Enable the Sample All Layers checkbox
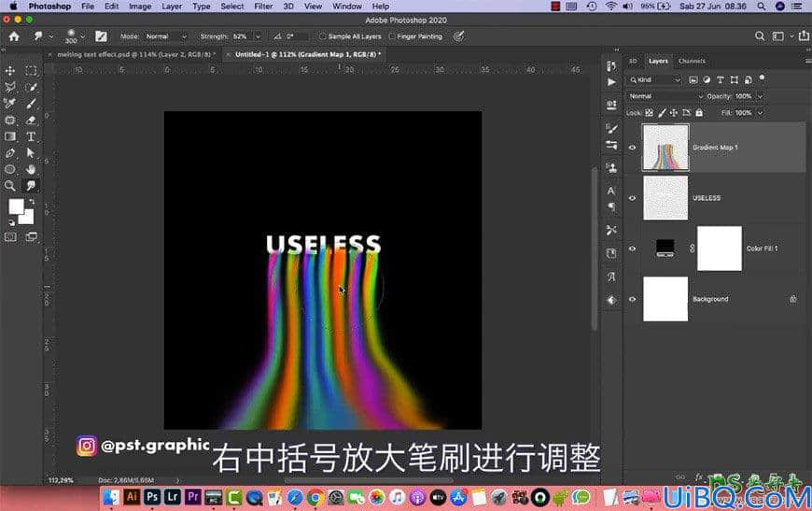This screenshot has height=511, width=812. coord(323,36)
